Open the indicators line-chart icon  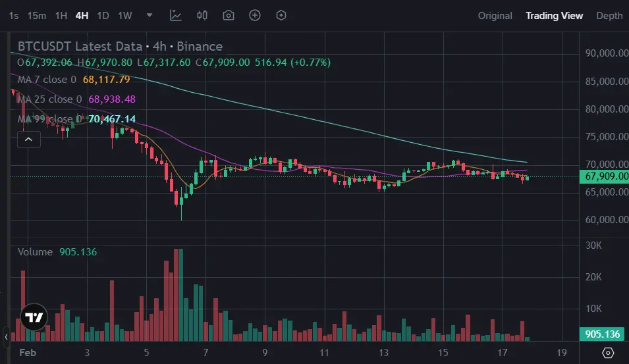[176, 16]
